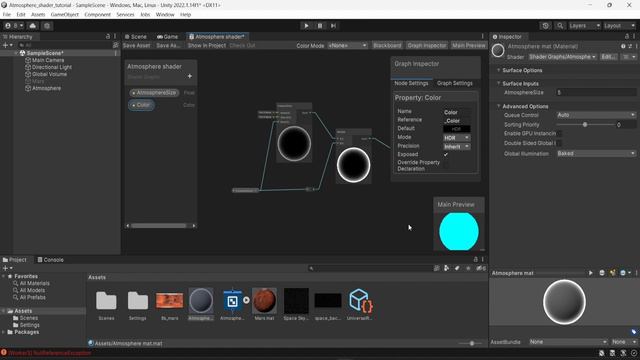Image resolution: width=640 pixels, height=360 pixels.
Task: Select Main Camera in Hierarchy
Action: [48, 60]
